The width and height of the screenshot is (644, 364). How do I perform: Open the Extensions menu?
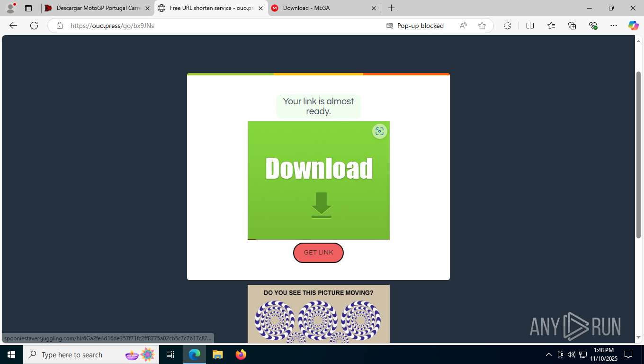[507, 26]
